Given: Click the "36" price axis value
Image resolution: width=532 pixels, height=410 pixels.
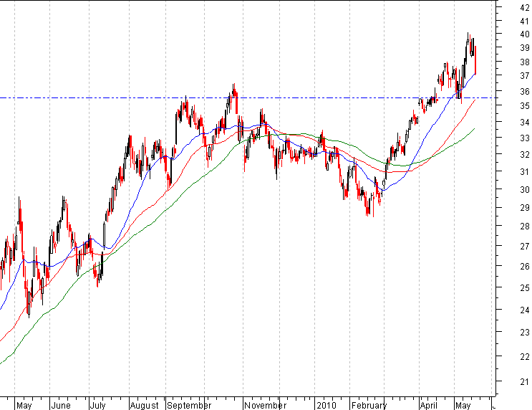Looking at the screenshot, I should coord(525,91).
